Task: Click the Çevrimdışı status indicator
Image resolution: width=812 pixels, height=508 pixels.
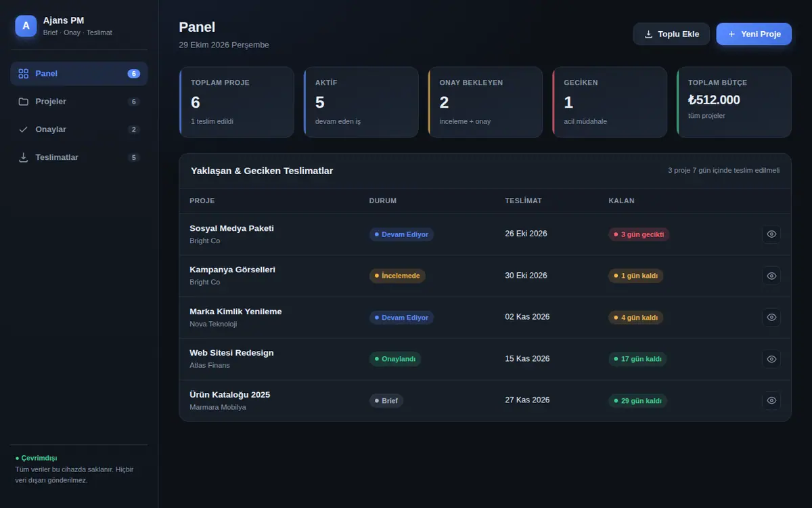Action: click(36, 458)
